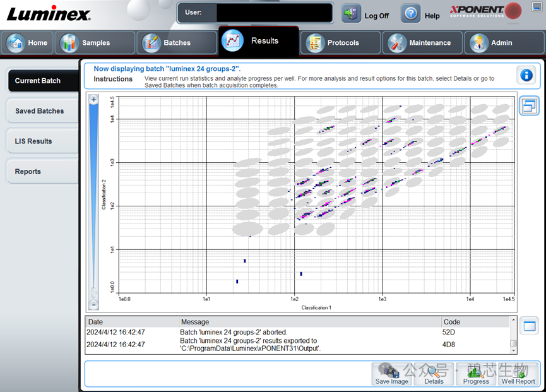Open the Saved Batches side tab
The image size is (546, 392).
click(42, 111)
